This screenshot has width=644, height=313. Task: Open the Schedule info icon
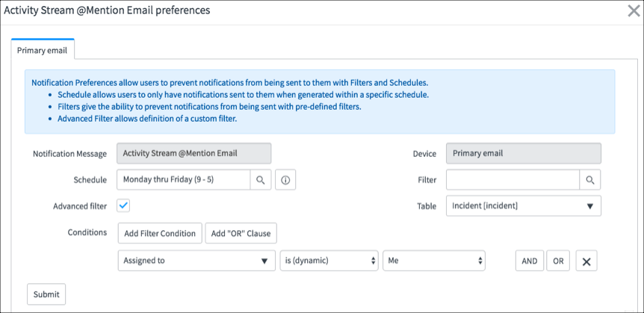(285, 180)
